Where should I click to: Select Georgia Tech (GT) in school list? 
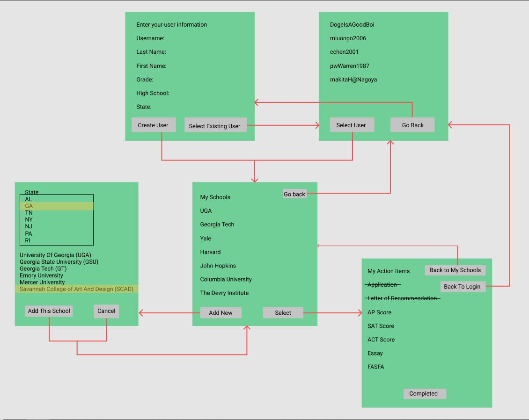[43, 268]
